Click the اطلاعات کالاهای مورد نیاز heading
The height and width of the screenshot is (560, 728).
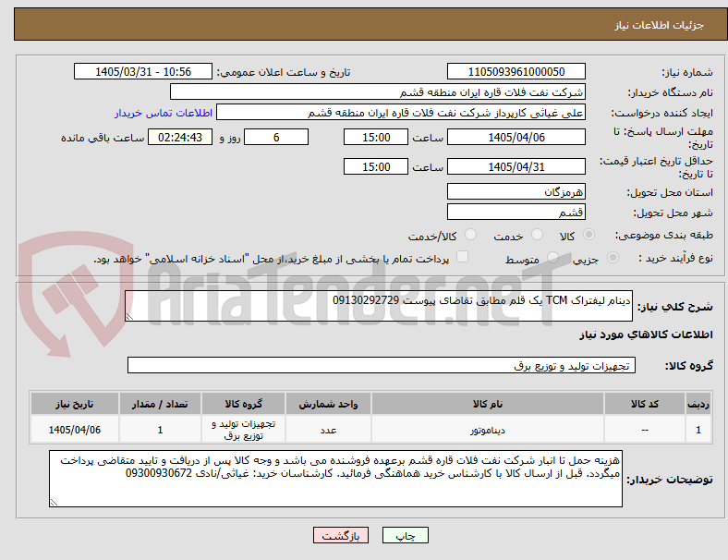pyautogui.click(x=646, y=335)
